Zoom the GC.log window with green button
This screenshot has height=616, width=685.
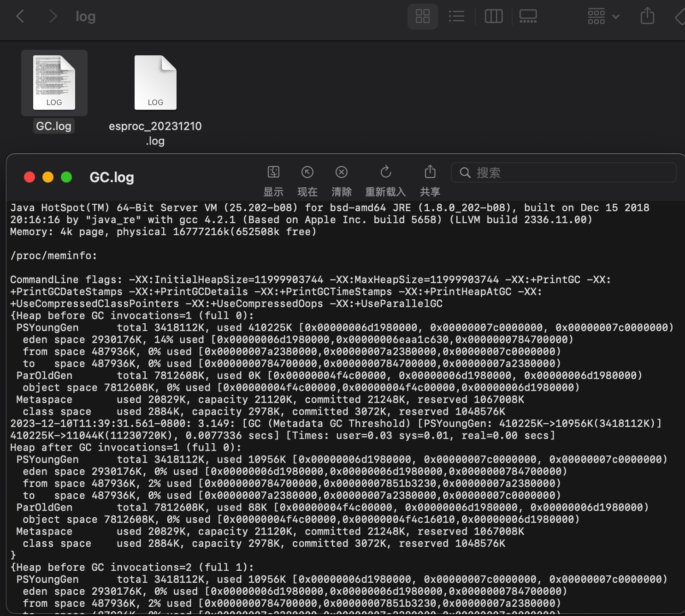[x=66, y=178]
